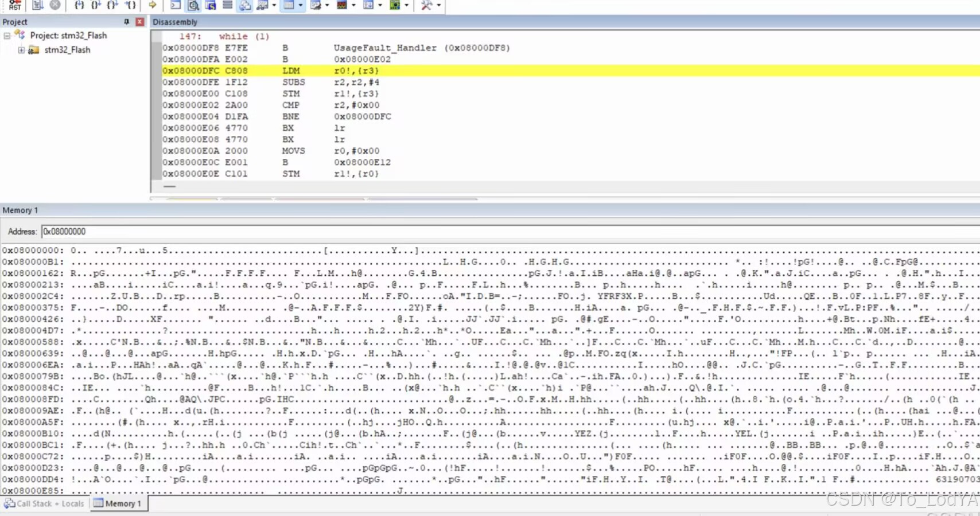The image size is (980, 516).
Task: Open System Viewer dropdown arrow
Action: 406,5
